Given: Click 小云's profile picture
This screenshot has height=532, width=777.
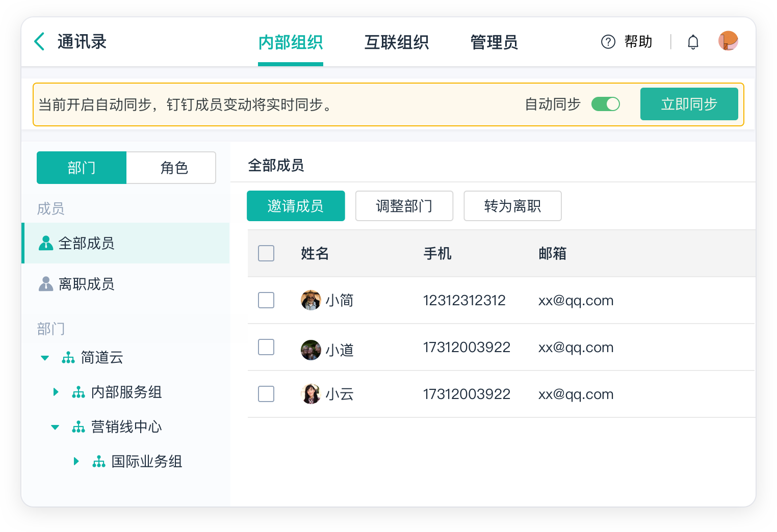Looking at the screenshot, I should pos(310,394).
